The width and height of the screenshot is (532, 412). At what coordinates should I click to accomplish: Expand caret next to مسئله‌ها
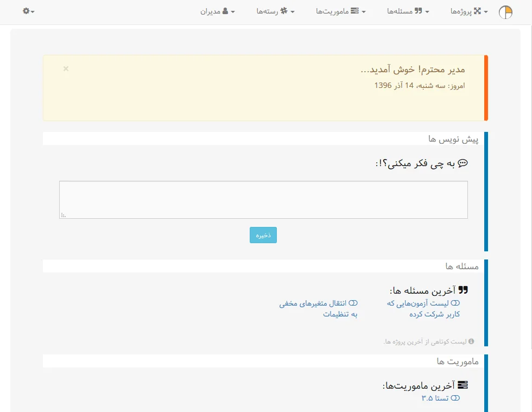point(427,12)
